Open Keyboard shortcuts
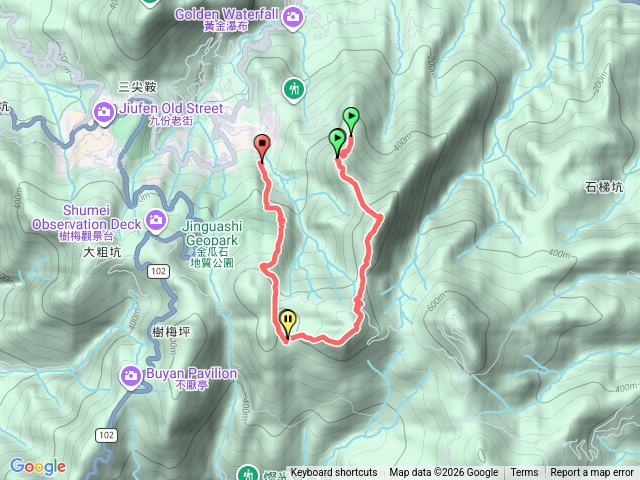 334,473
